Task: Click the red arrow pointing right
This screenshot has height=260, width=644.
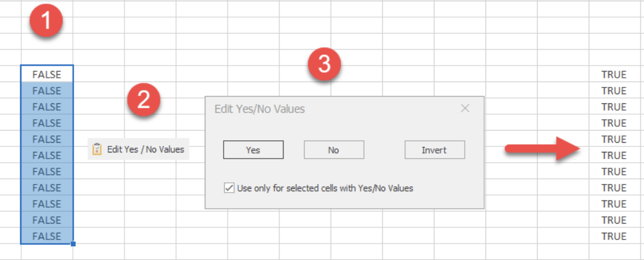Action: (x=542, y=149)
